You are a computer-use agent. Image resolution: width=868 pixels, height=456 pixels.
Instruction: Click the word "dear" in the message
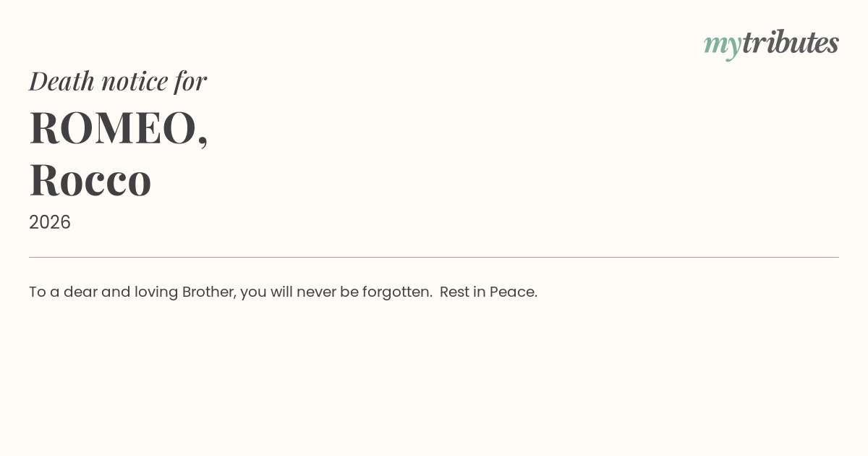[80, 292]
